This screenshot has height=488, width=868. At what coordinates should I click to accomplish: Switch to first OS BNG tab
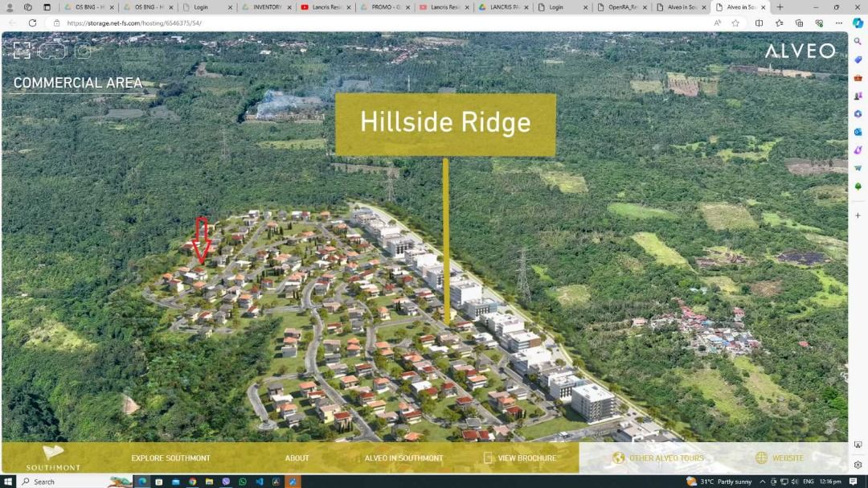[88, 7]
